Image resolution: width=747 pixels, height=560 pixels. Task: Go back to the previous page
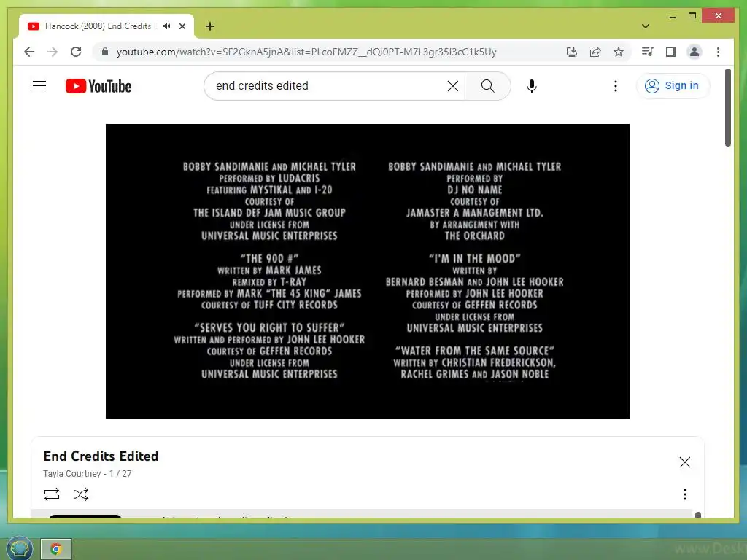29,52
